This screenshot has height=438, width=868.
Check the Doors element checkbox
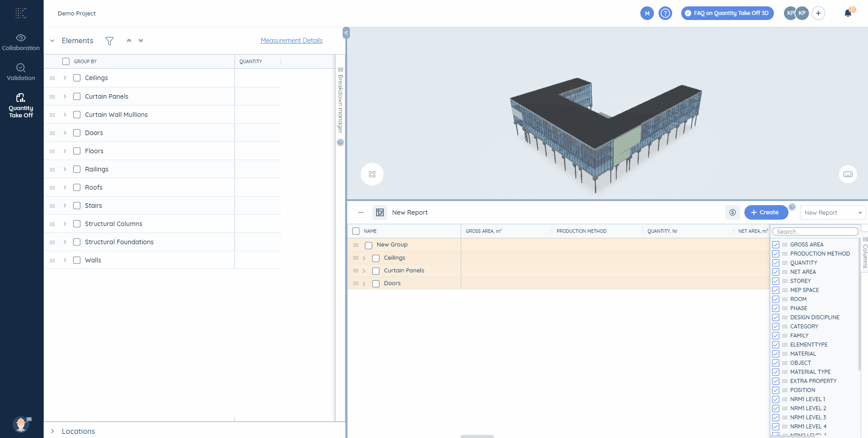pos(77,133)
